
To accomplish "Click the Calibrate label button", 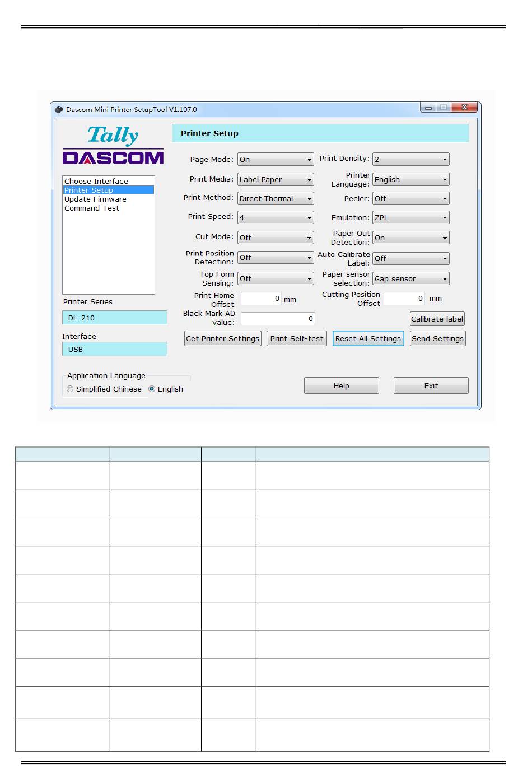I will click(437, 319).
